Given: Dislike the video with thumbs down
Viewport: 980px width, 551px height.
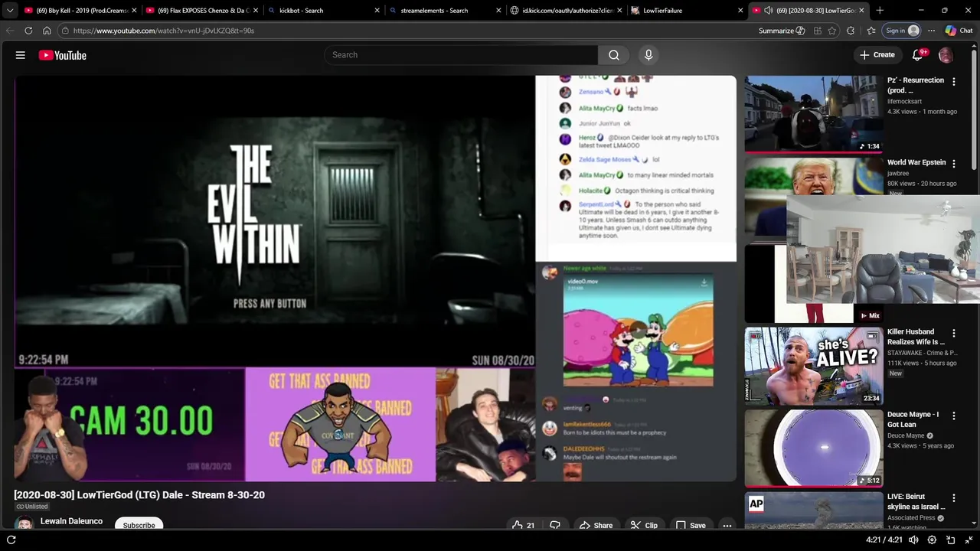Looking at the screenshot, I should click(x=555, y=526).
